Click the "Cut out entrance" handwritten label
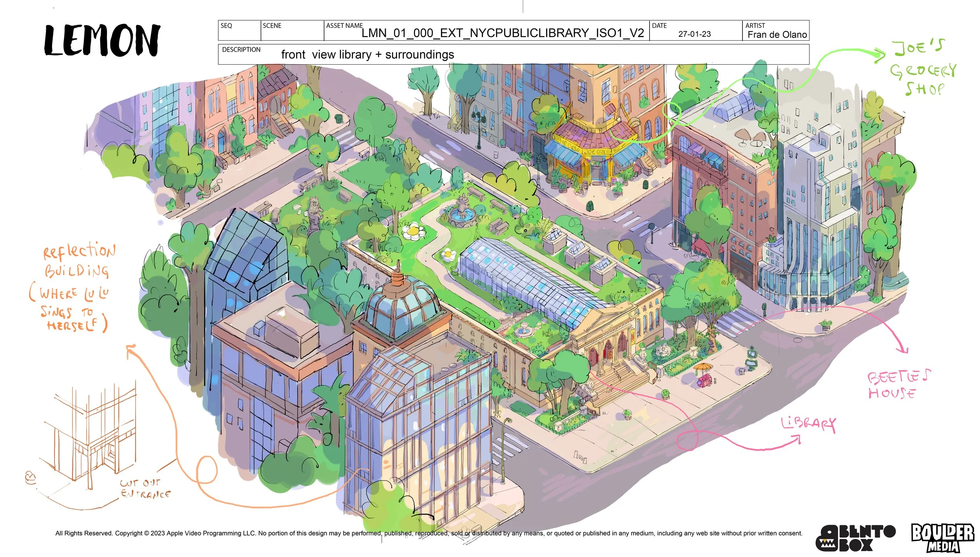The height and width of the screenshot is (557, 980). pyautogui.click(x=145, y=488)
